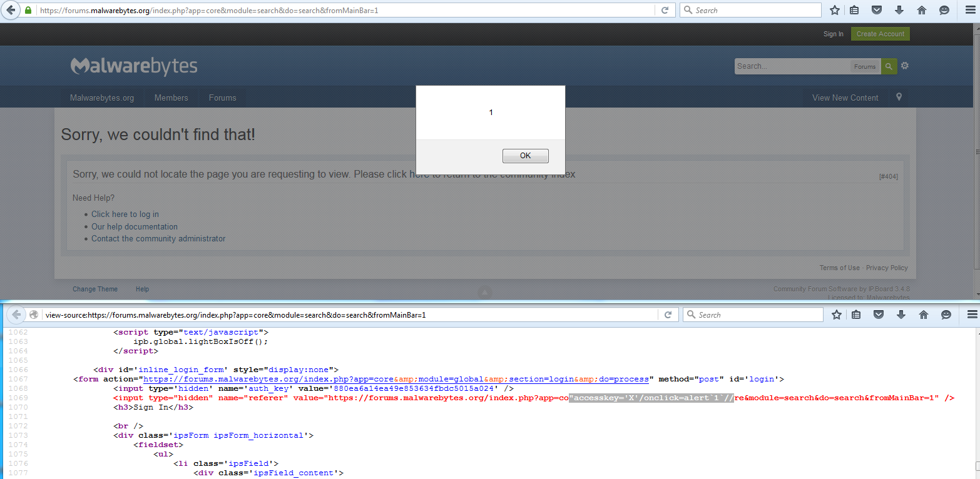Go home in view-source window
The image size is (980, 479).
click(924, 315)
